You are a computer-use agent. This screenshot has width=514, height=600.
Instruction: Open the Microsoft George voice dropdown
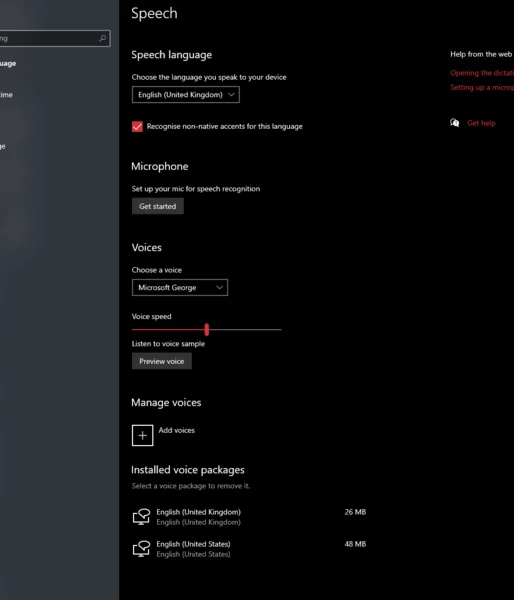tap(179, 287)
